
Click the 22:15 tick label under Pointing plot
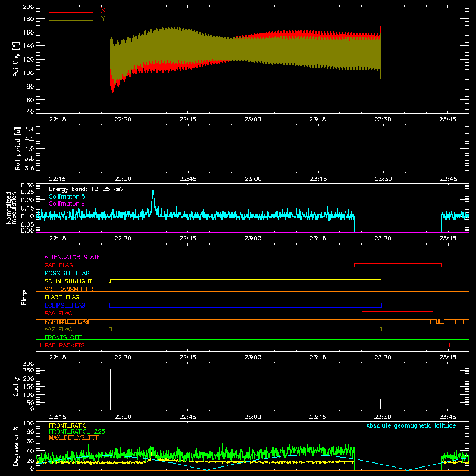[58, 120]
